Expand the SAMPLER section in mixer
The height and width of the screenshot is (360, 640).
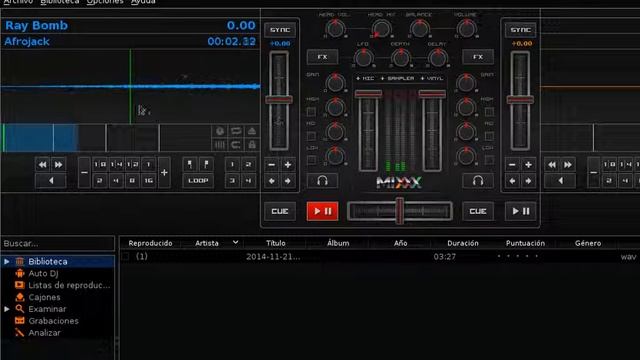coord(397,78)
